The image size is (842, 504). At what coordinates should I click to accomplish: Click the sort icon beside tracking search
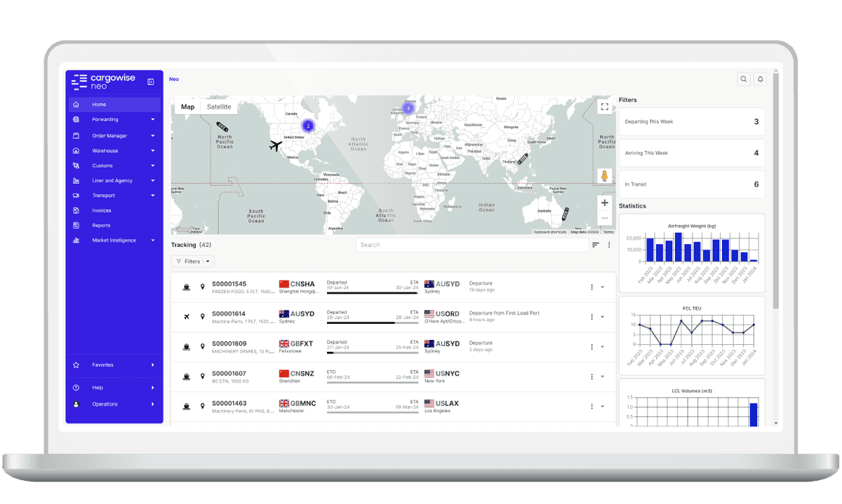point(596,245)
